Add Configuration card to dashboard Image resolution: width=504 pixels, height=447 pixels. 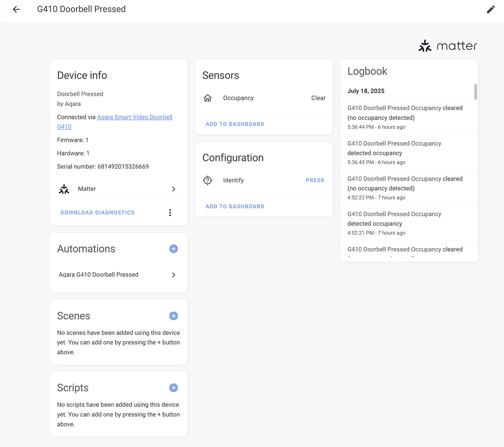[x=235, y=207]
